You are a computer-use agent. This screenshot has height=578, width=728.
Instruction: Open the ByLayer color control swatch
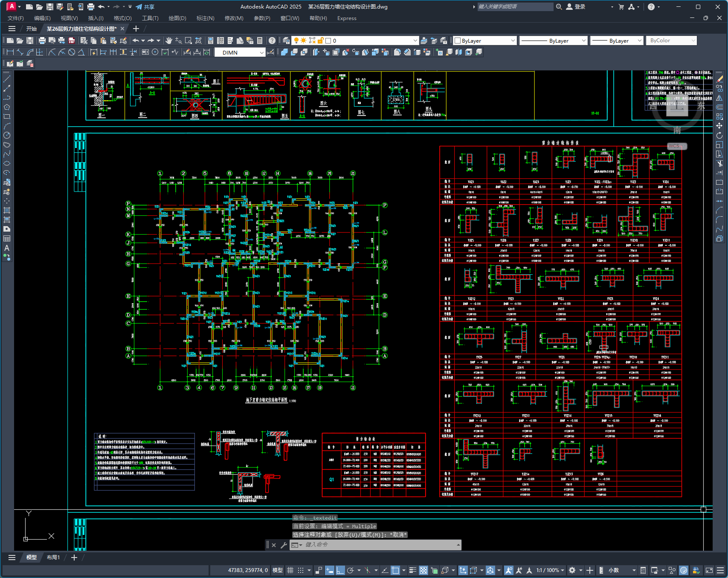(x=485, y=41)
